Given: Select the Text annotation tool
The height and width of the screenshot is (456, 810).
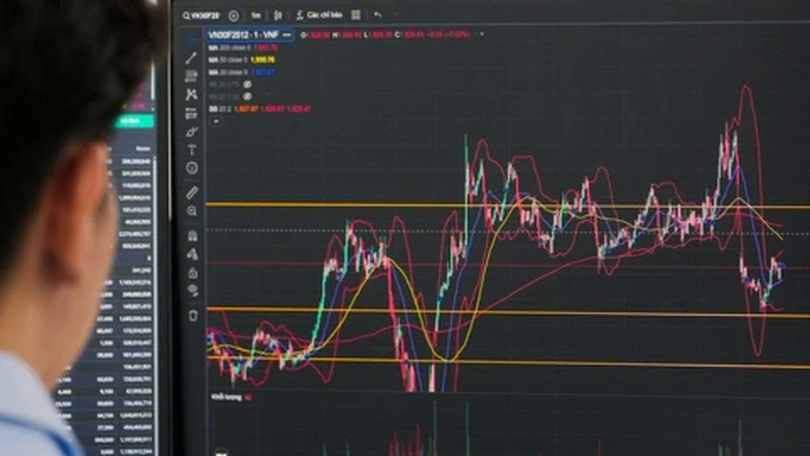Looking at the screenshot, I should 192,150.
